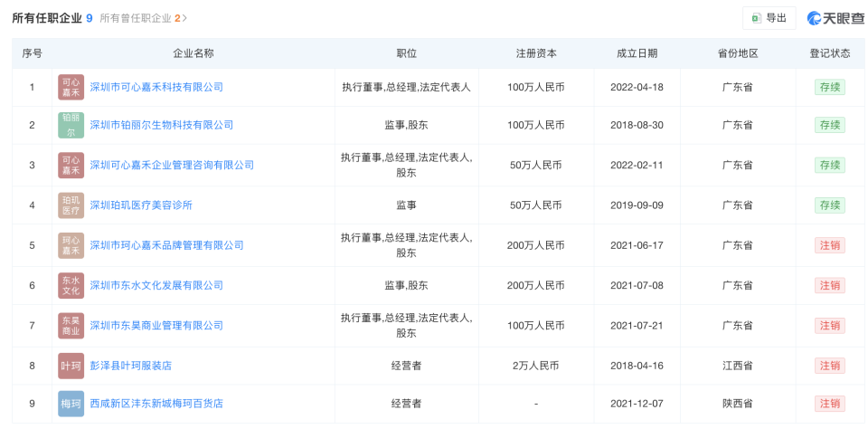Open 深圳可心嘉禾企业管理咨询有限公司 link
Screen dimensions: 868x429
pyautogui.click(x=172, y=165)
